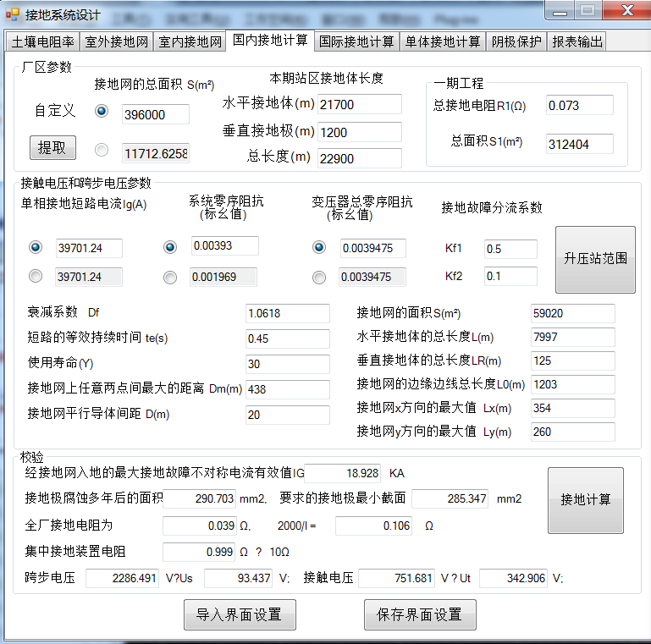Edit the Lx field showing 354
Screen dimensions: 651x644
click(x=573, y=408)
